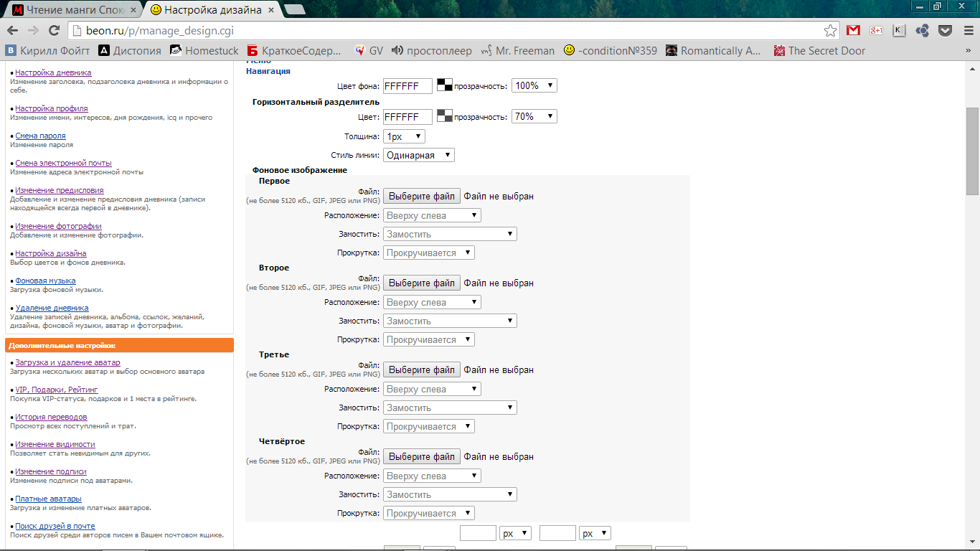
Task: Open color picker swatch for divider Цвет
Action: coord(445,116)
